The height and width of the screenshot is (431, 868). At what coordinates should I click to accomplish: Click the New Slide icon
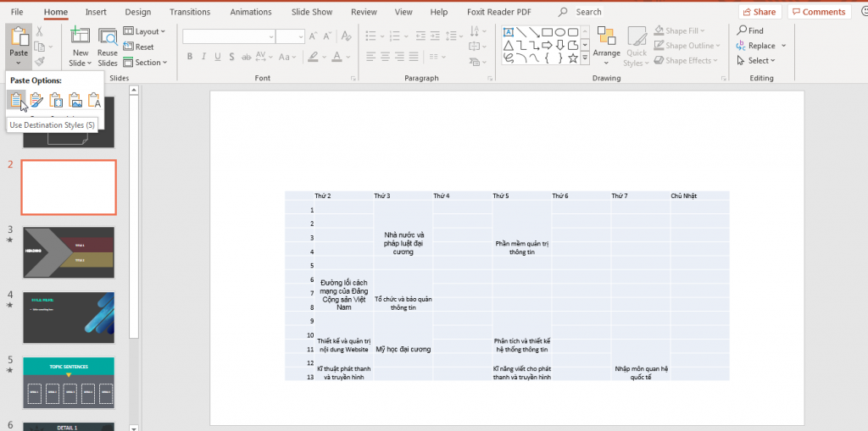(81, 36)
